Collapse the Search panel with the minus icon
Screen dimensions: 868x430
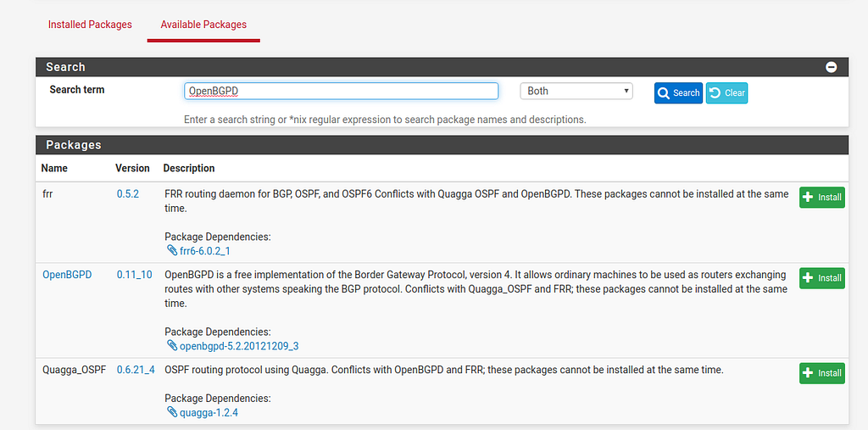(831, 67)
